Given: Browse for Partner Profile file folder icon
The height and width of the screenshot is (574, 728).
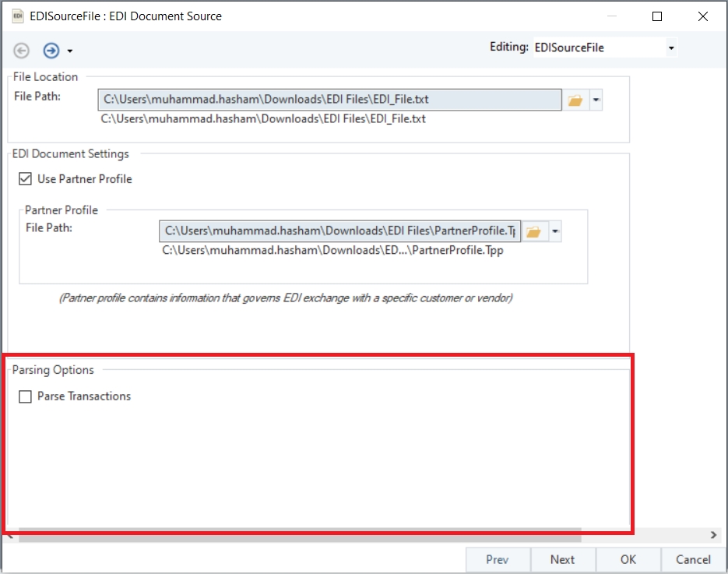Looking at the screenshot, I should click(534, 231).
